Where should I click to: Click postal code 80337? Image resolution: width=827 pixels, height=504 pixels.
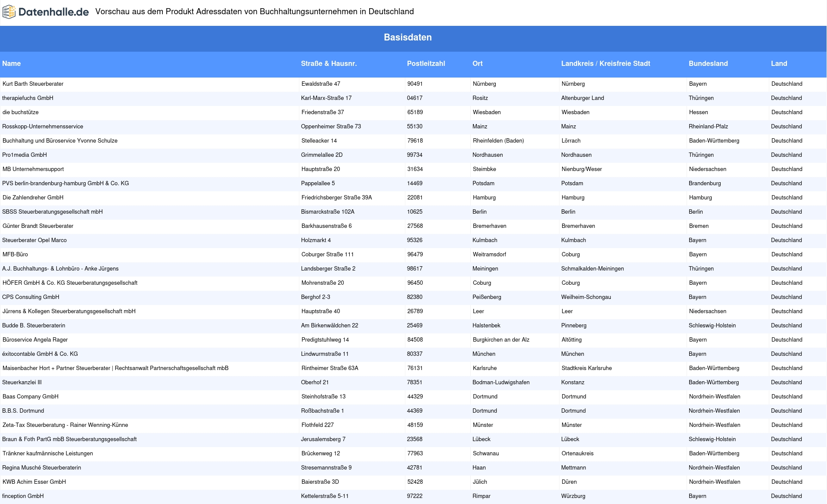pyautogui.click(x=415, y=354)
